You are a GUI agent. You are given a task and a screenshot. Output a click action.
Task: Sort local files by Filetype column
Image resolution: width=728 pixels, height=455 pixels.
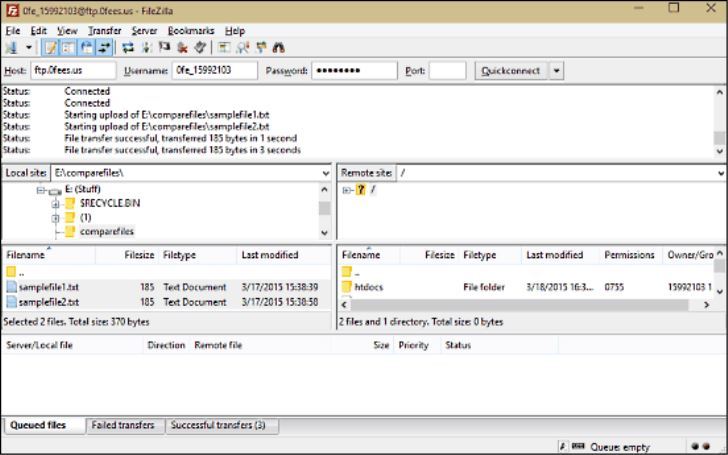click(198, 255)
